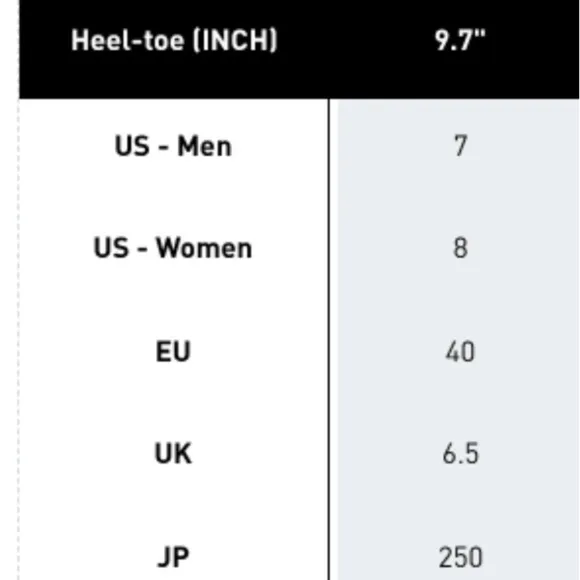The width and height of the screenshot is (580, 580).
Task: Click the word Women in row label
Action: click(x=204, y=247)
